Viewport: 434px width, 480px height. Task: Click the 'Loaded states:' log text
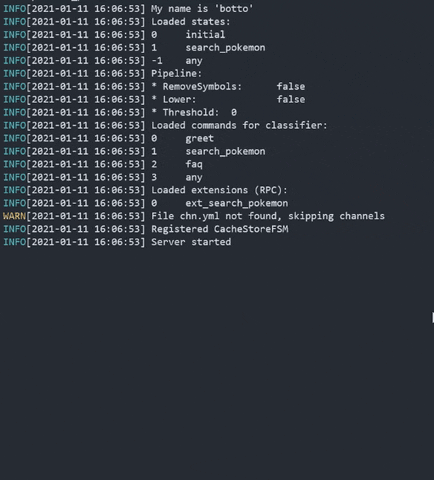[191, 22]
